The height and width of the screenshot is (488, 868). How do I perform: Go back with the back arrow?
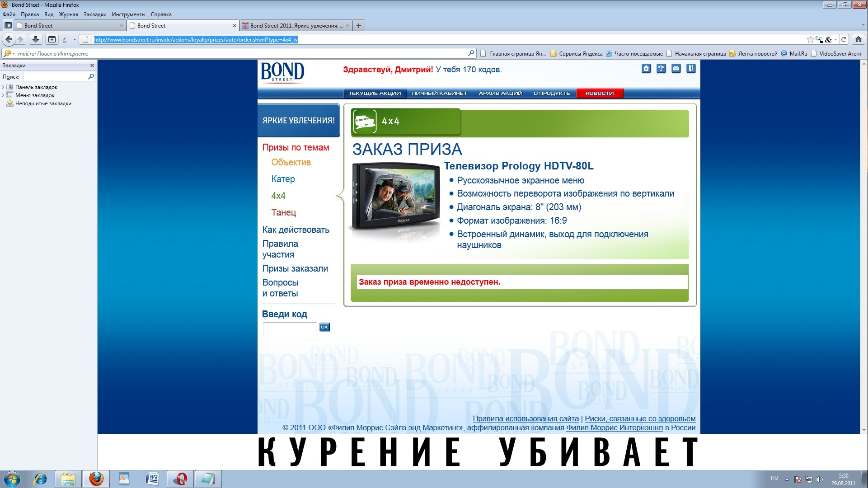[9, 39]
